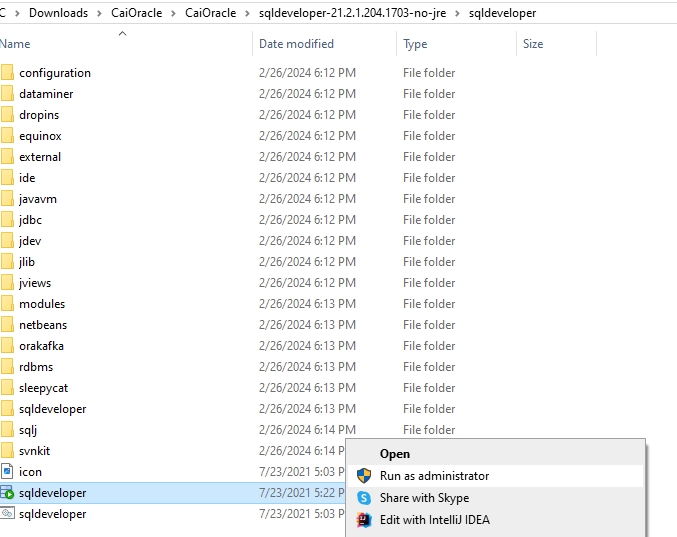677x537 pixels.
Task: Select Share with Skype menu entry
Action: [x=496, y=498]
